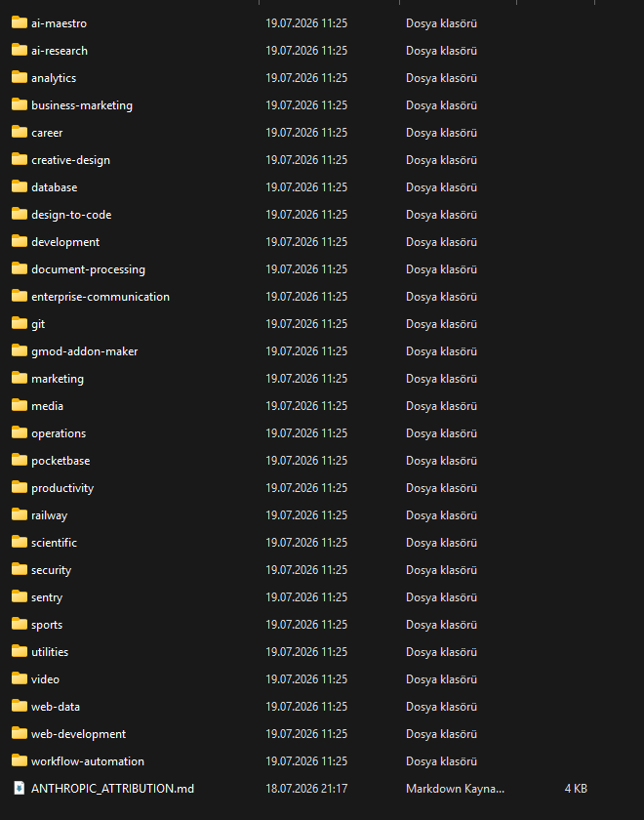The height and width of the screenshot is (820, 644).
Task: Select the productivity folder name
Action: (x=62, y=488)
